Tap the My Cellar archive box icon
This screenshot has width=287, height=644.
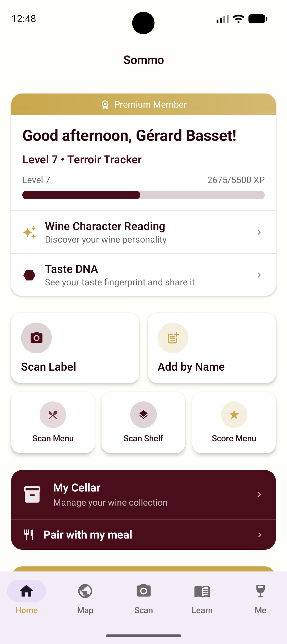pos(32,494)
